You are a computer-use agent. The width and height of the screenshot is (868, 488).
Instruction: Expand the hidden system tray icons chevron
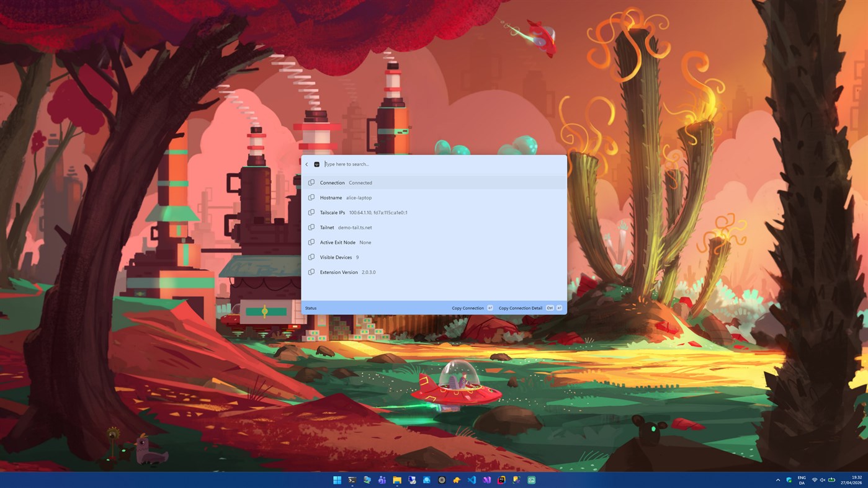point(778,480)
